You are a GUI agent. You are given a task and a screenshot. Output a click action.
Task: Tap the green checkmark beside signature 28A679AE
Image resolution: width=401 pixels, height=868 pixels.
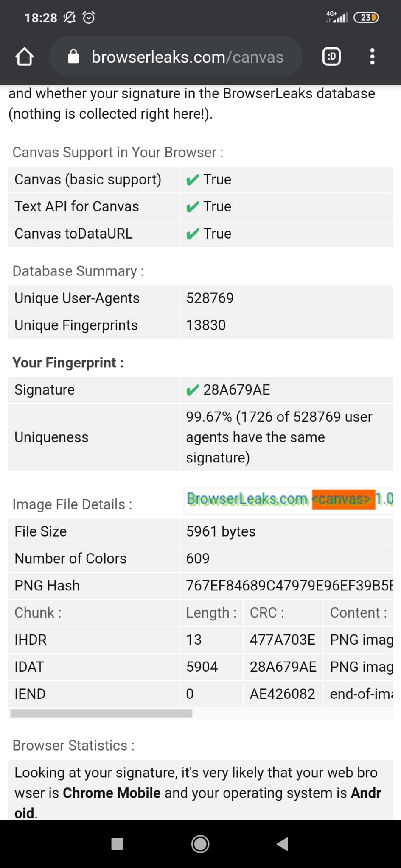pos(192,390)
